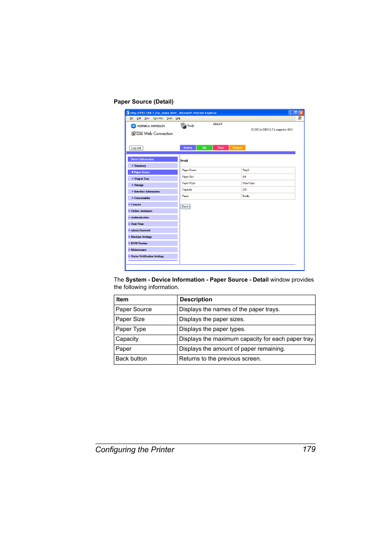Click the 'Back button' cell in document table

coord(145,359)
